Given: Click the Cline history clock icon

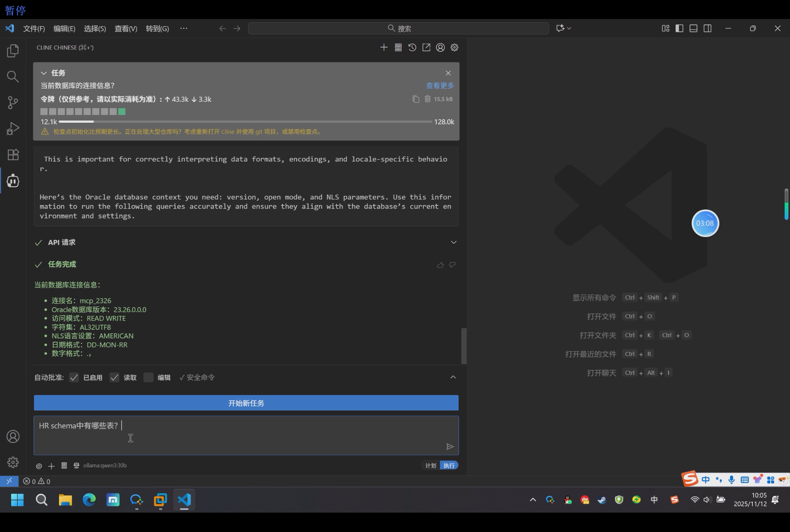Looking at the screenshot, I should [x=412, y=47].
